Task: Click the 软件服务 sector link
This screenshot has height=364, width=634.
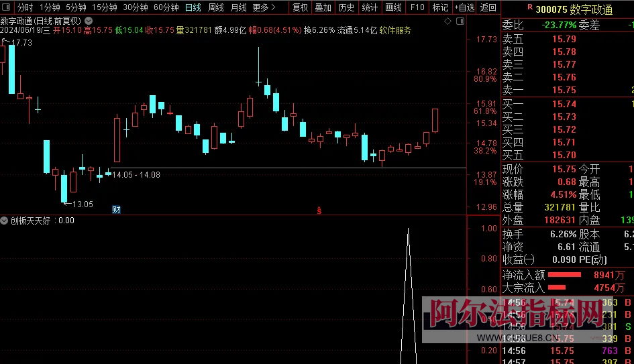Action: tap(395, 30)
